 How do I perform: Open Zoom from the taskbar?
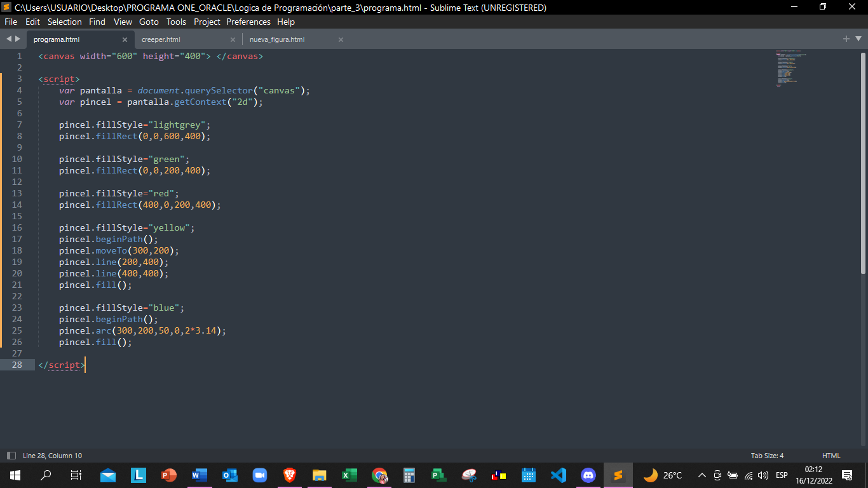click(x=259, y=475)
